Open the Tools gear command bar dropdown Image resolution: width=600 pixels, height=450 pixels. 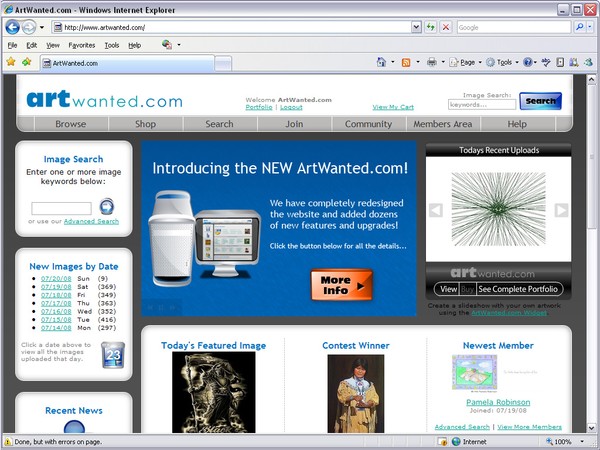[502, 62]
